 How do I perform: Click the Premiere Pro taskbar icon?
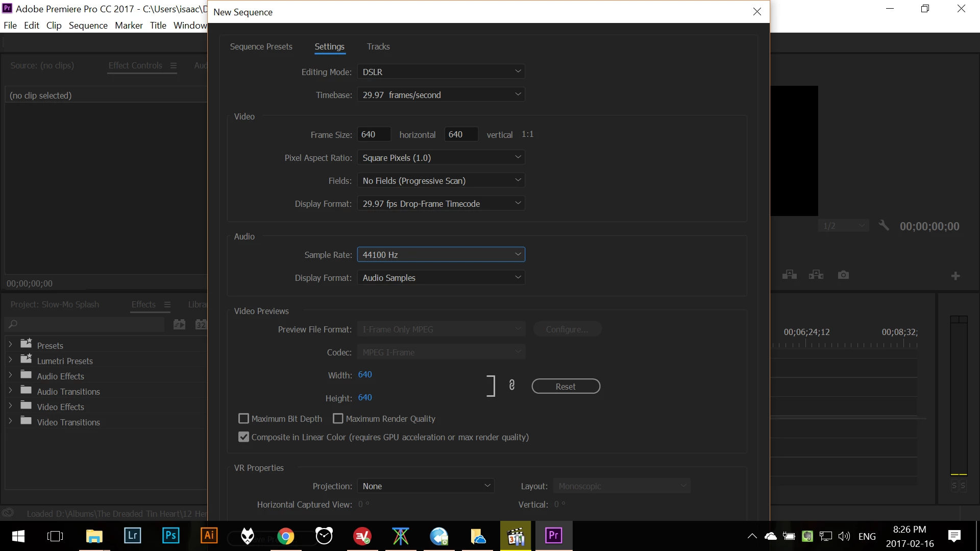(554, 536)
